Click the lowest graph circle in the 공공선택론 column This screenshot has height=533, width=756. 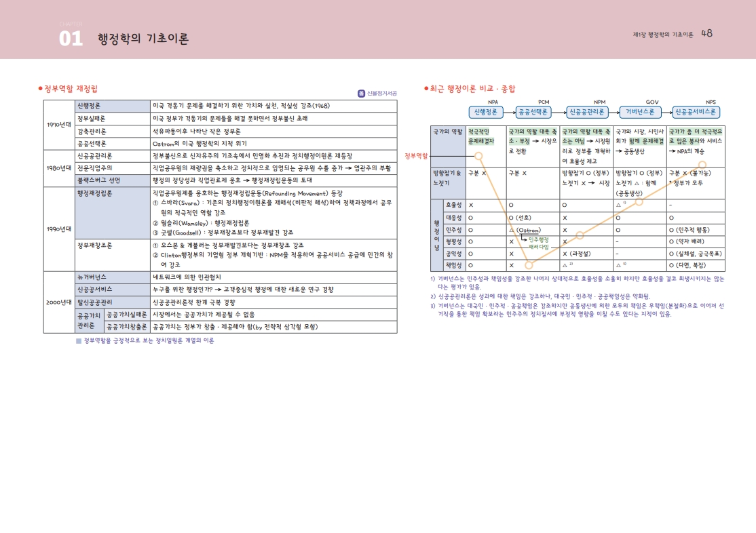pos(529,264)
